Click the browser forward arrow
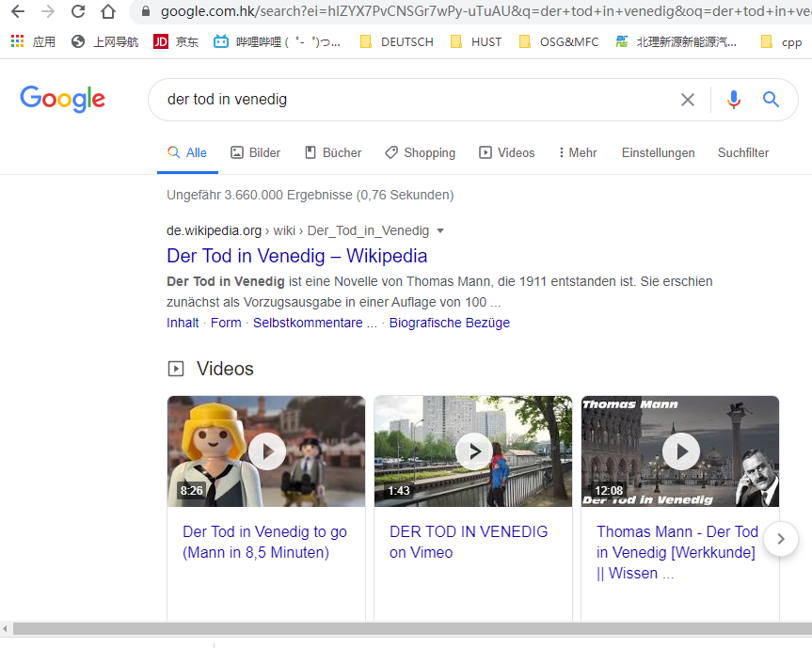Screen dimensions: 812x648 pyautogui.click(x=48, y=11)
